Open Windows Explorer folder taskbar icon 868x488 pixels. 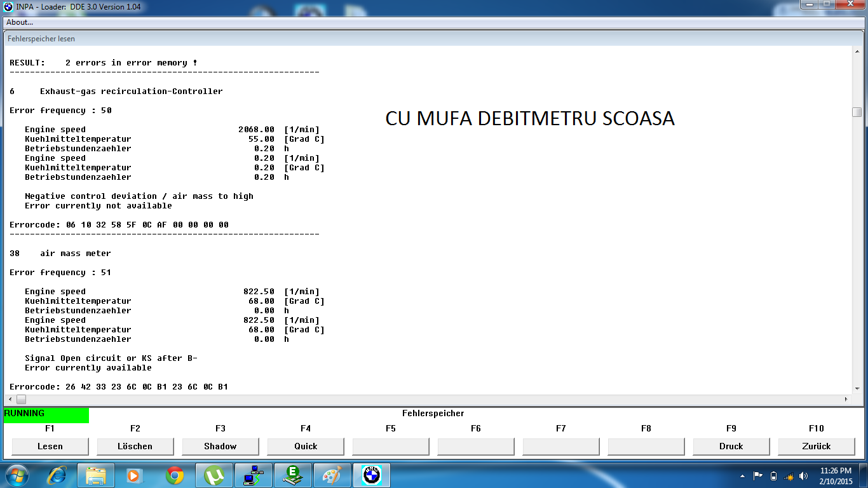96,475
